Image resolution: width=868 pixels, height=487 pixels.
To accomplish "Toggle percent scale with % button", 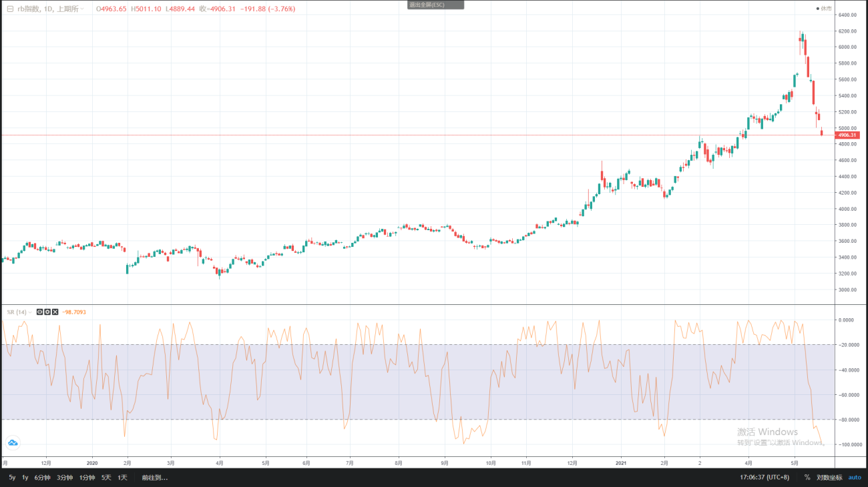I will pyautogui.click(x=807, y=477).
